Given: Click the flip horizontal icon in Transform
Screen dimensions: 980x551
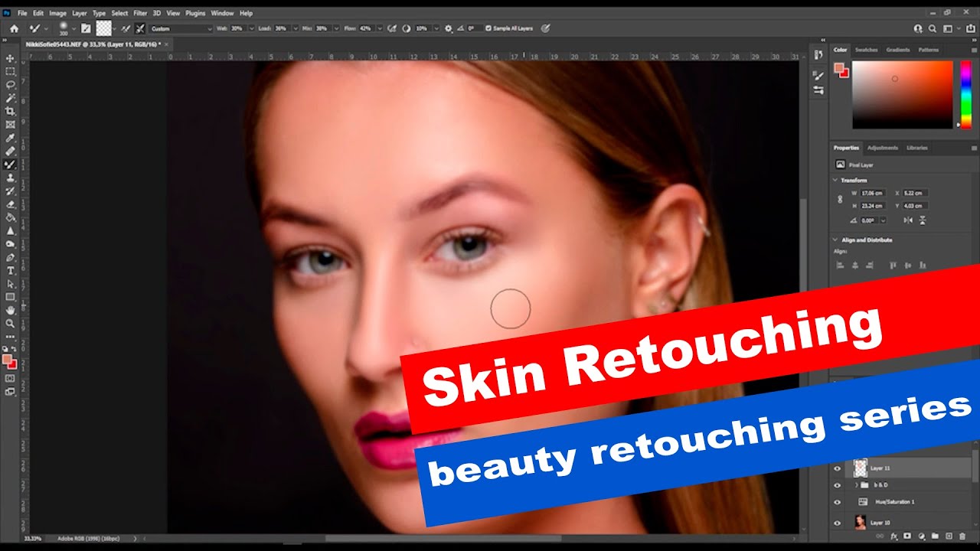Looking at the screenshot, I should (x=908, y=220).
